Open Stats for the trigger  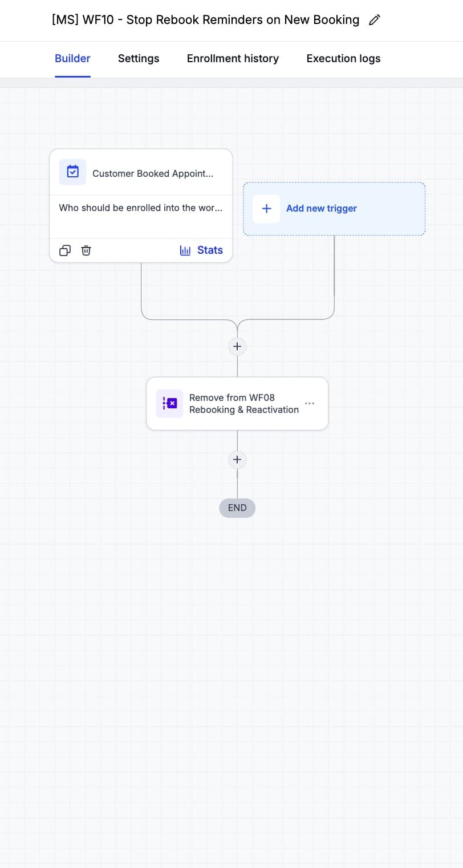tap(201, 250)
